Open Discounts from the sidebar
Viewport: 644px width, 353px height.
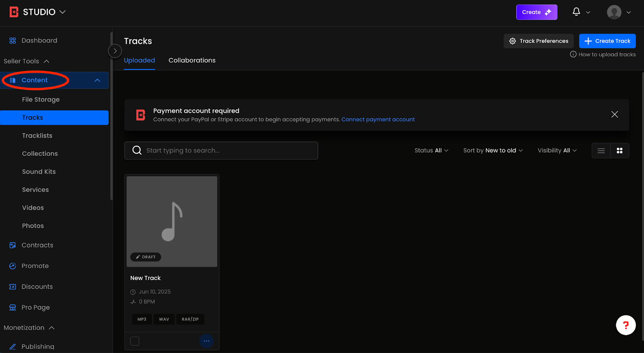coord(37,287)
